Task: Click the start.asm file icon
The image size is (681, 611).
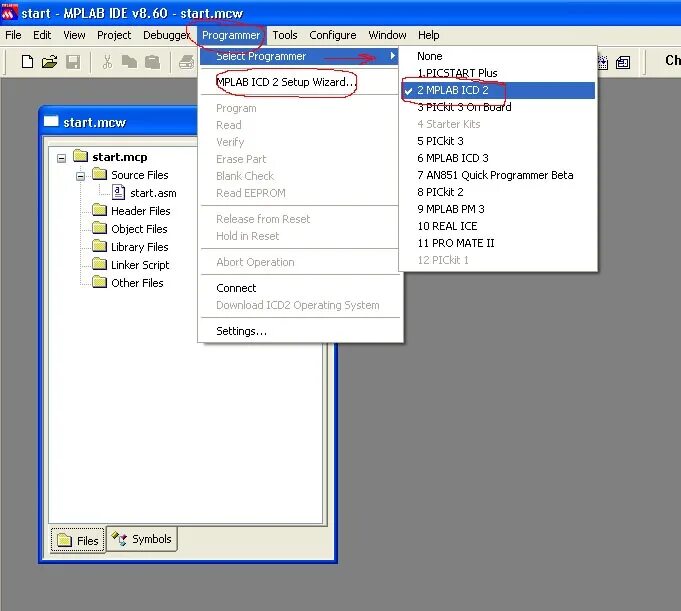Action: 118,192
